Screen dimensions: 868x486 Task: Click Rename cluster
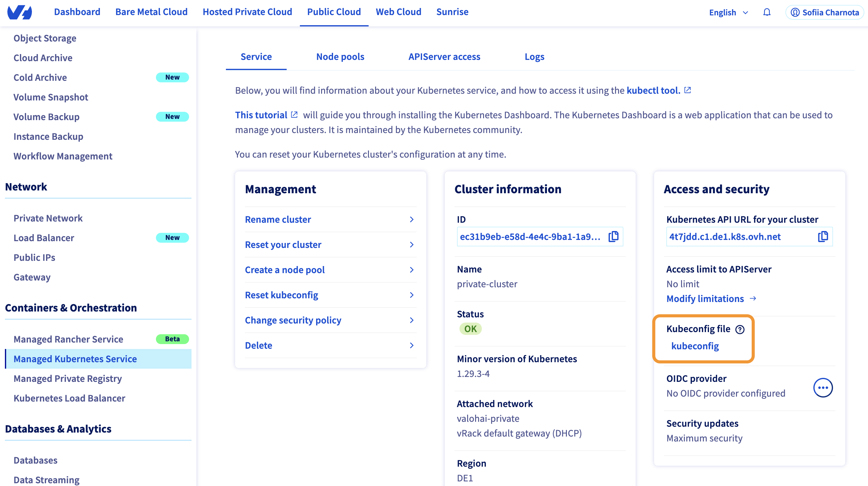pyautogui.click(x=278, y=220)
